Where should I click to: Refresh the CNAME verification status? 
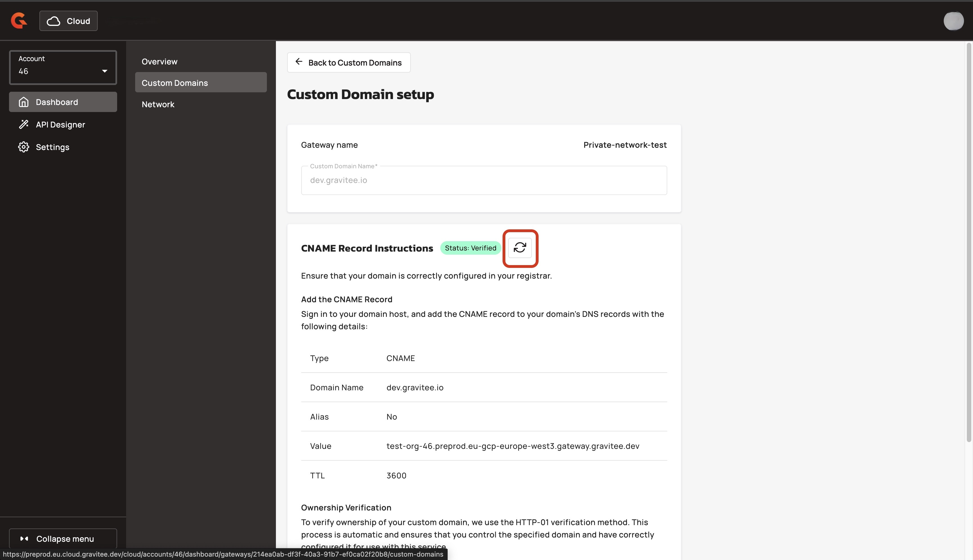[520, 248]
